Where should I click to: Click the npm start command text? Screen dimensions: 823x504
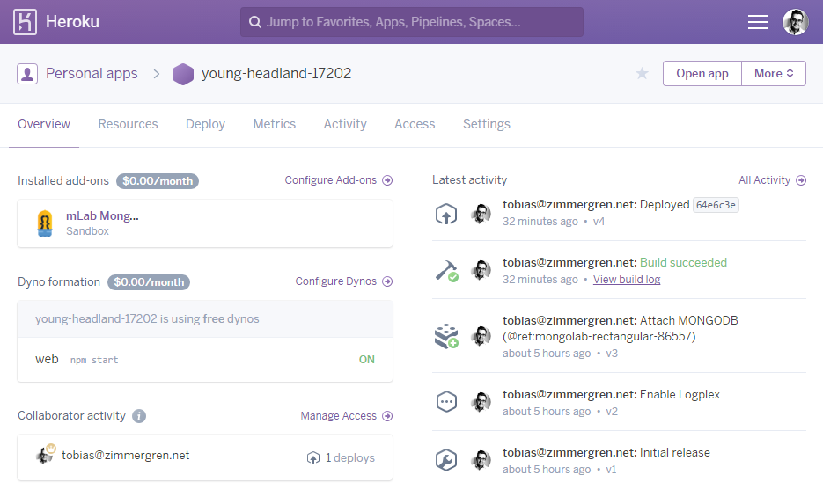(x=94, y=361)
